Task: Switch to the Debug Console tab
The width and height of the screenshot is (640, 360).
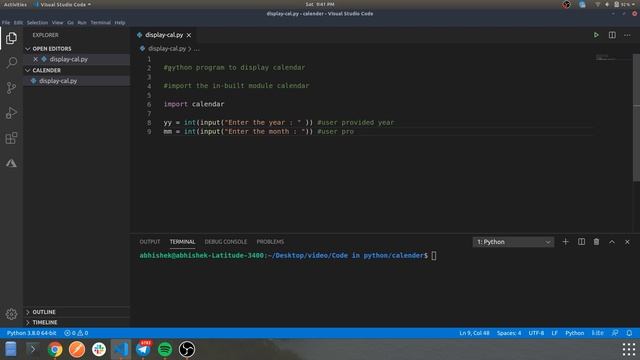Action: (x=226, y=242)
